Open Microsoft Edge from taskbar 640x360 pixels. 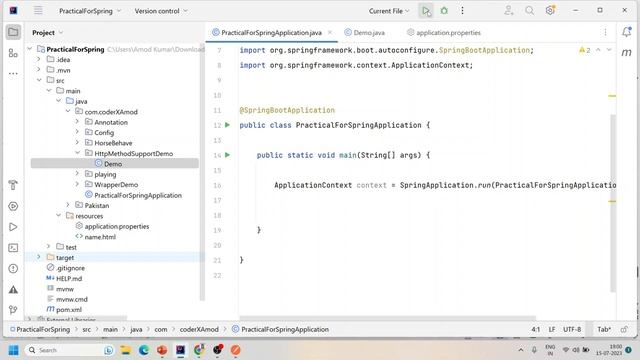click(x=144, y=350)
